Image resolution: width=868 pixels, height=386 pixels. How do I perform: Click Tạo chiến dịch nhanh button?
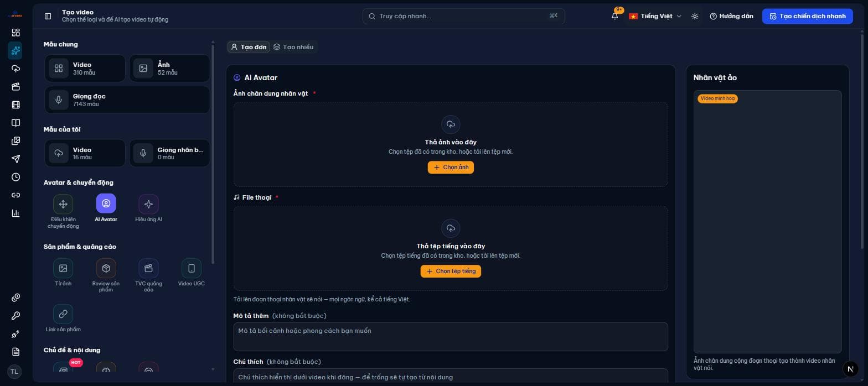coord(807,16)
